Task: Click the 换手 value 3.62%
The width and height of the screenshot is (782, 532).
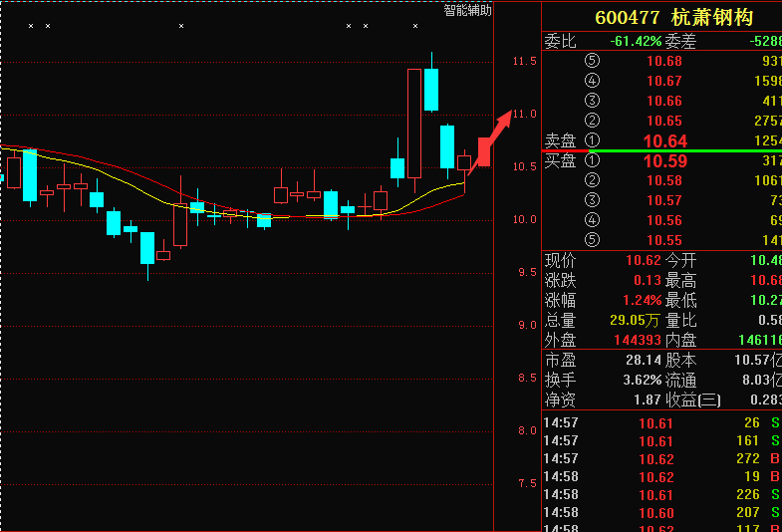Action: [643, 381]
